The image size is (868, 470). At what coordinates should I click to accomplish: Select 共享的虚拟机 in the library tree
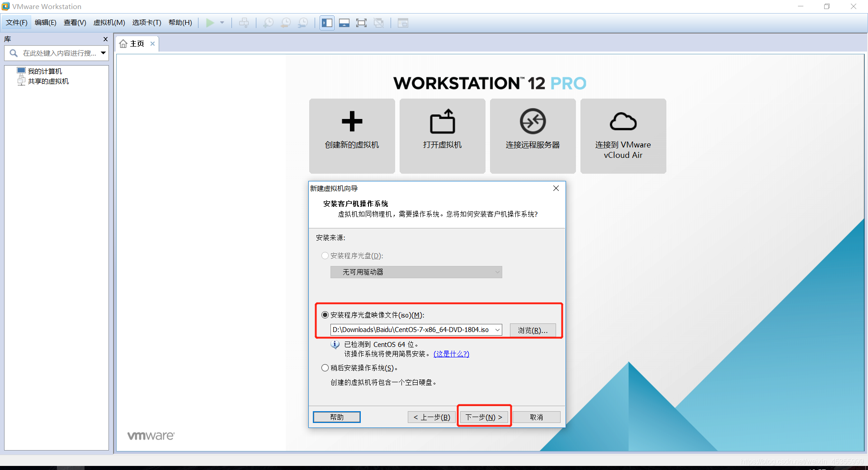tap(48, 81)
